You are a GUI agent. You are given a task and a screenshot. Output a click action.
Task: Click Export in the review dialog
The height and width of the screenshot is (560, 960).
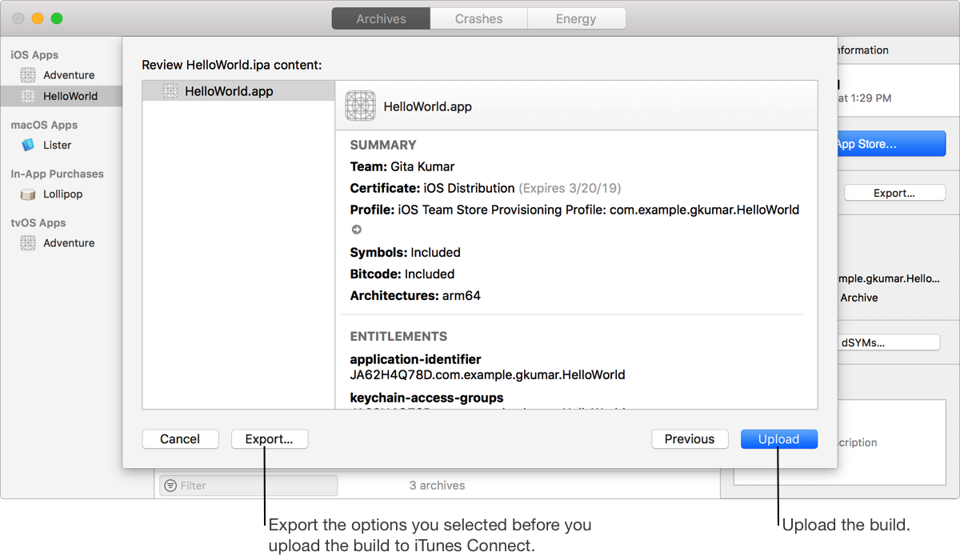point(269,439)
